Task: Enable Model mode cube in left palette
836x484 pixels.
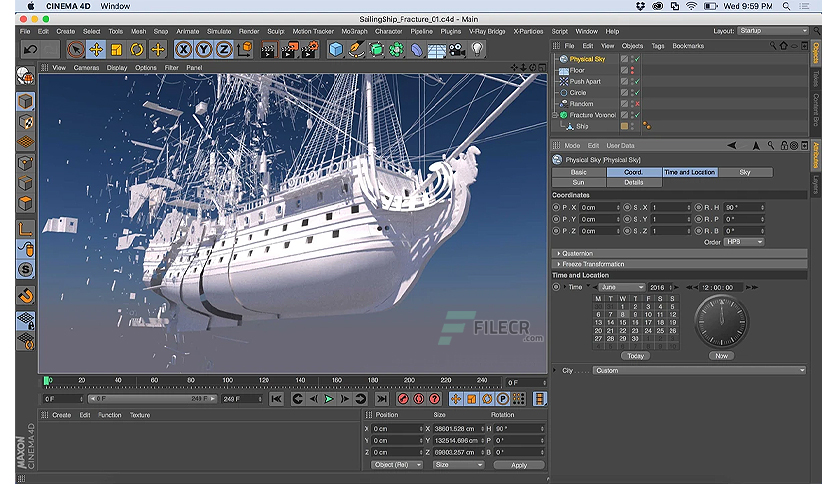Action: pos(26,101)
